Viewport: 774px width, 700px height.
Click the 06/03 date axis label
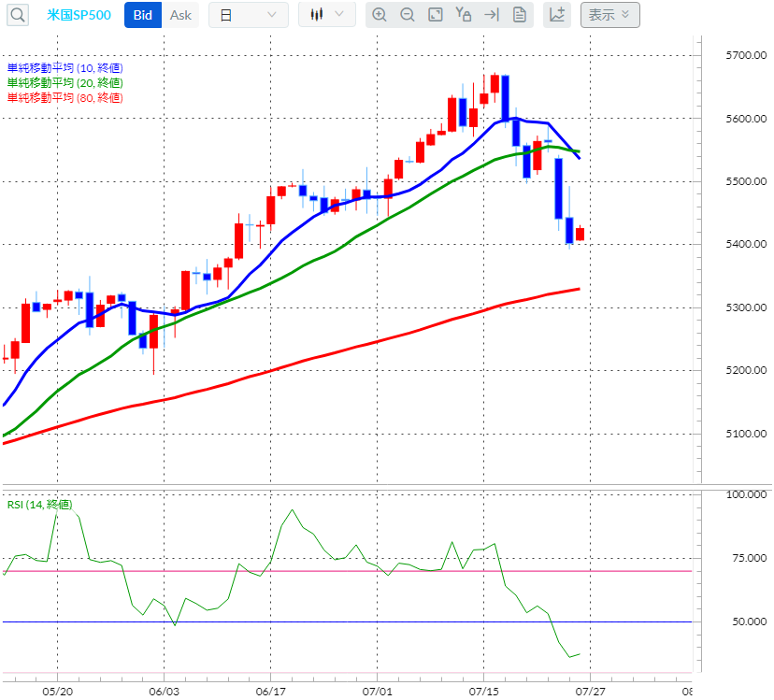pos(164,691)
